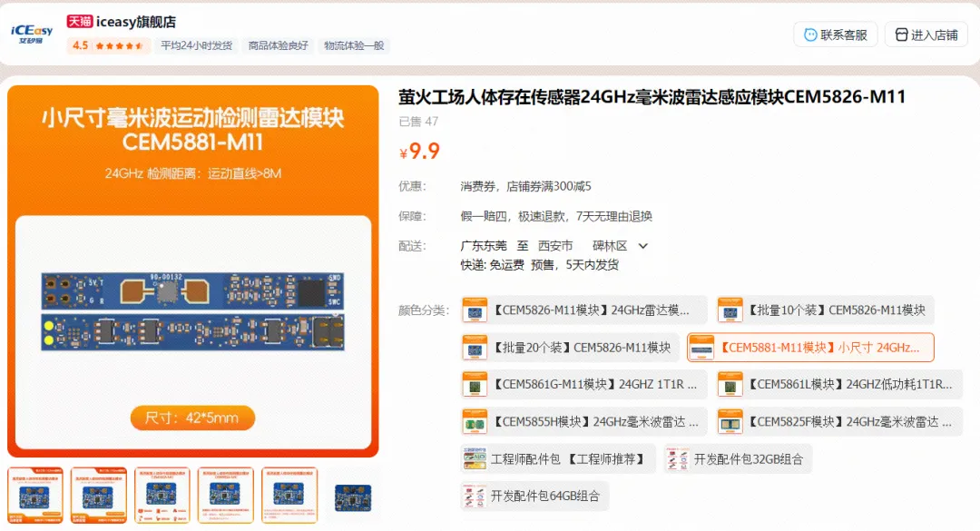This screenshot has width=980, height=531.
Task: Open the first gallery thumbnail below main image
Action: pos(35,496)
